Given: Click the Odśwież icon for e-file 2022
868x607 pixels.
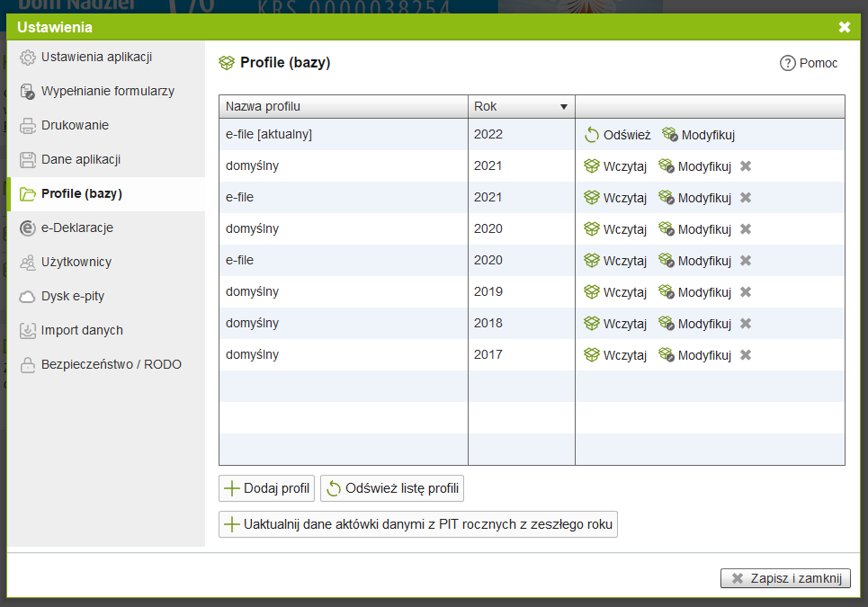Looking at the screenshot, I should click(x=592, y=135).
